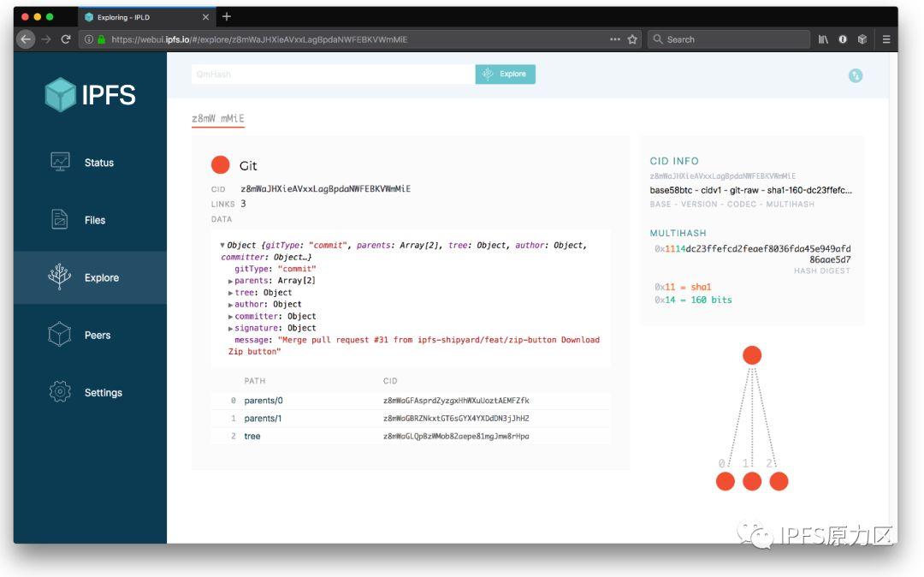Image resolution: width=924 pixels, height=577 pixels.
Task: Click the IPFS cube logo
Action: pos(59,94)
